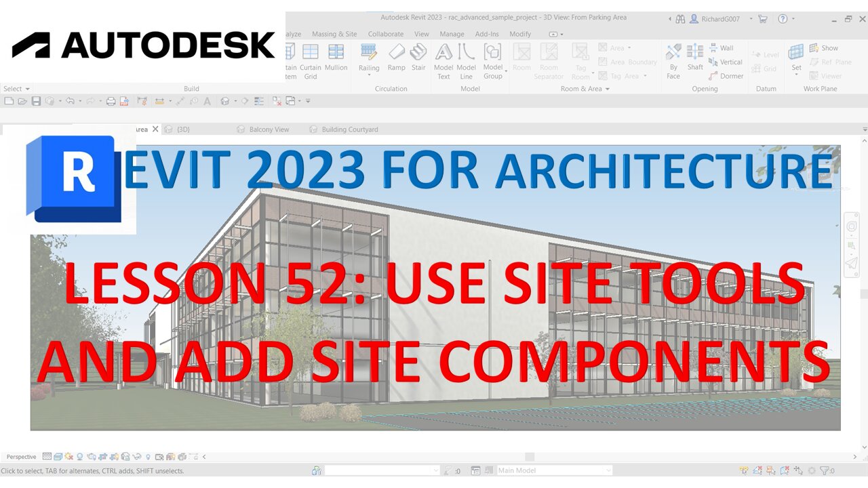Screen dimensions: 868x488
Task: Switch to the Building Courtyard view tab
Action: point(343,129)
